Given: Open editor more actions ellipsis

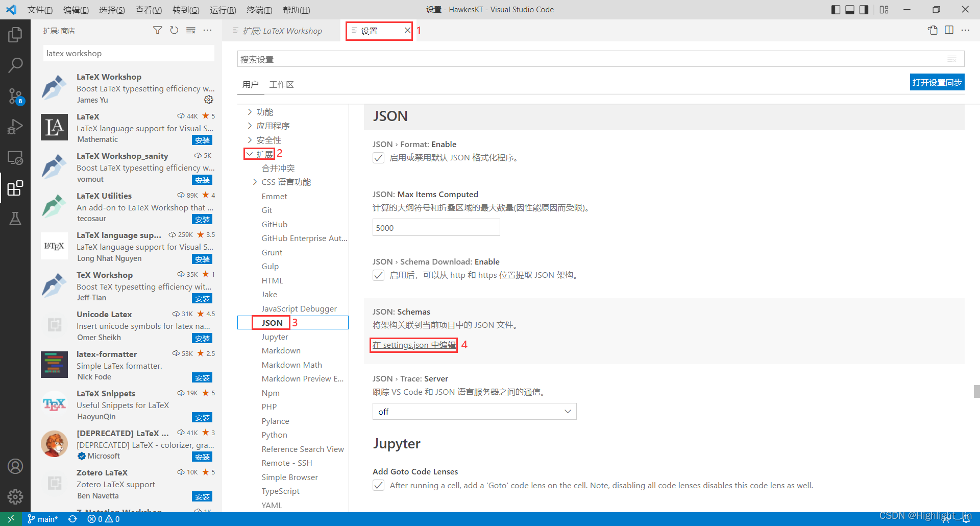Looking at the screenshot, I should (x=965, y=30).
